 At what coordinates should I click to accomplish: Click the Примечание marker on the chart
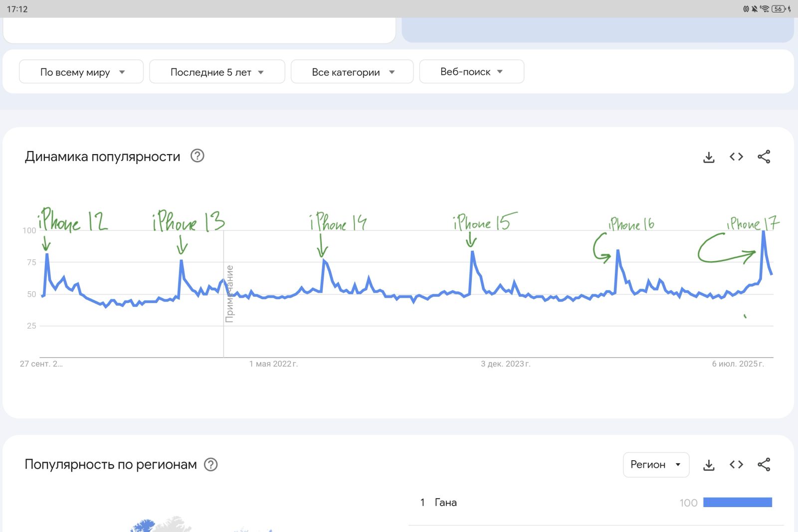point(229,294)
